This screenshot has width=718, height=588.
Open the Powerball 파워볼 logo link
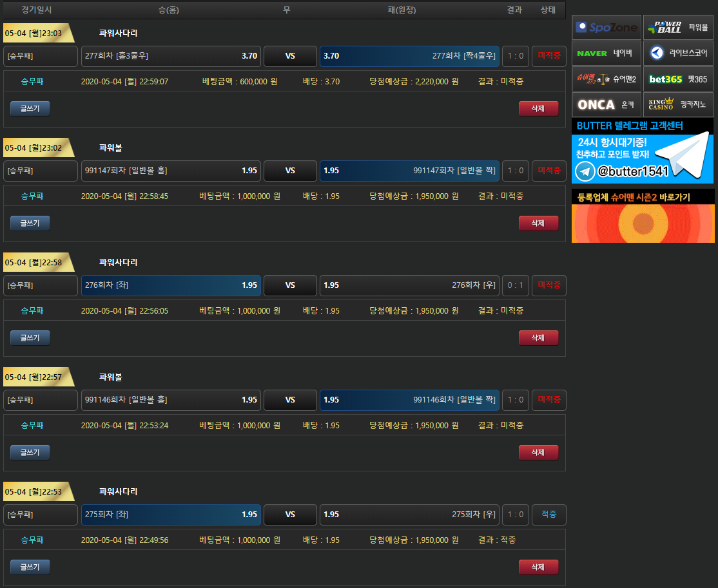(678, 27)
